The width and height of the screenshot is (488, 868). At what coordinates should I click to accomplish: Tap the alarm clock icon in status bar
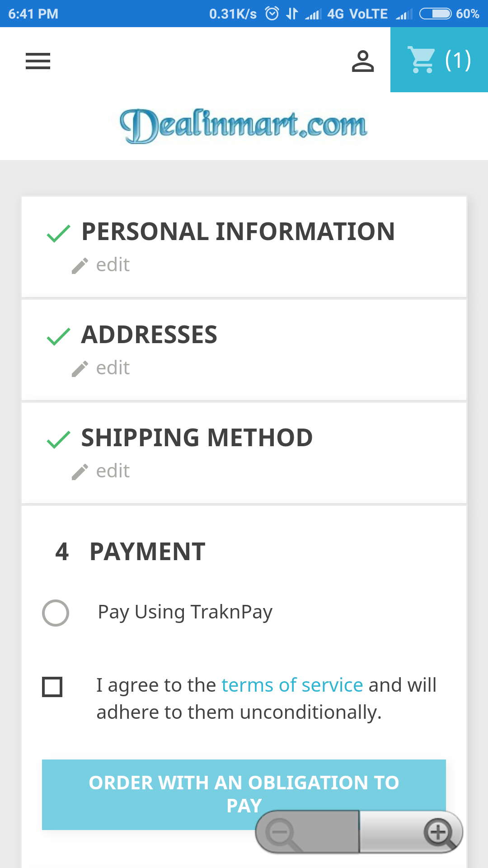(x=272, y=14)
